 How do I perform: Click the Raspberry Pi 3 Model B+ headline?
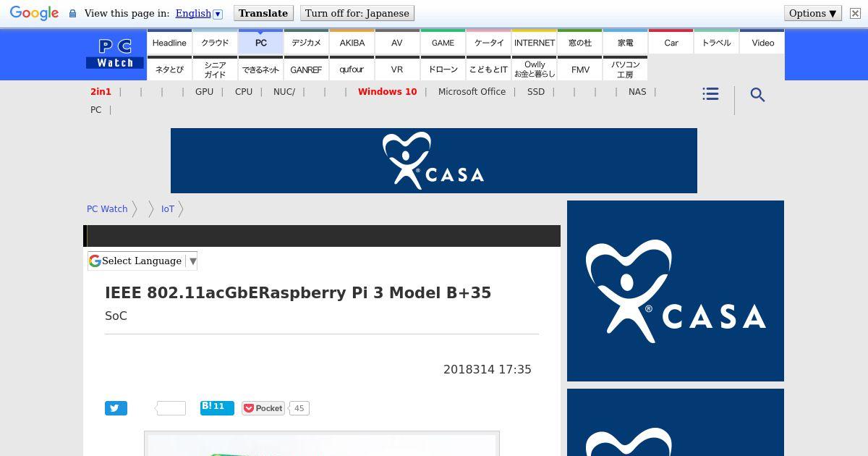point(298,292)
